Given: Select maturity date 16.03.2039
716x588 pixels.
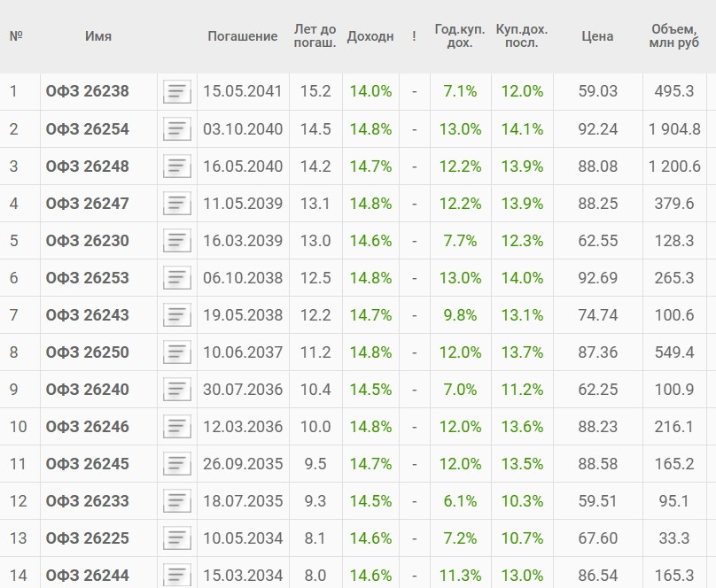Looking at the screenshot, I should coord(243,240).
